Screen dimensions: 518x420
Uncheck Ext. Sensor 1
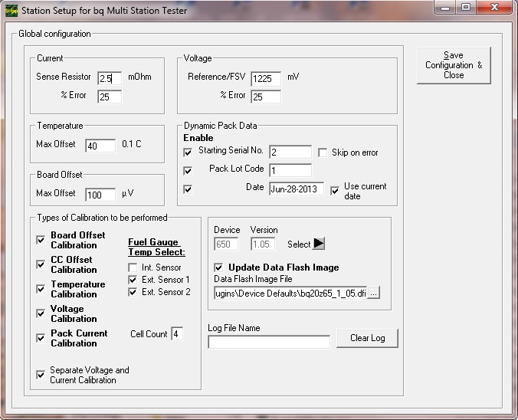(x=133, y=280)
